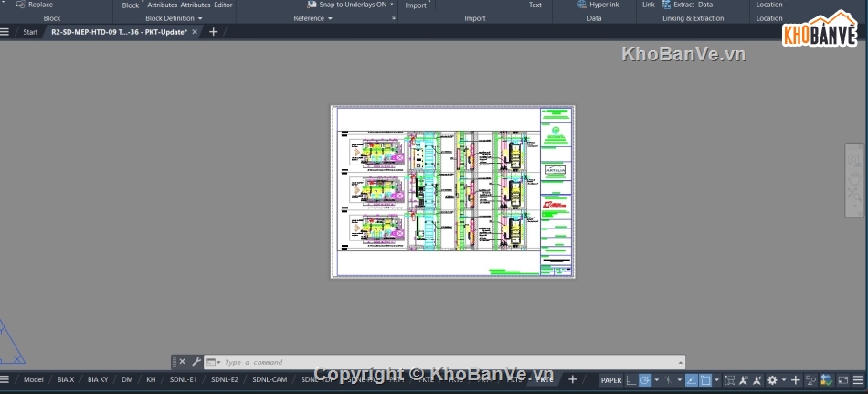The width and height of the screenshot is (868, 394).
Task: Click Annotation monitor plus icon
Action: [x=796, y=380]
